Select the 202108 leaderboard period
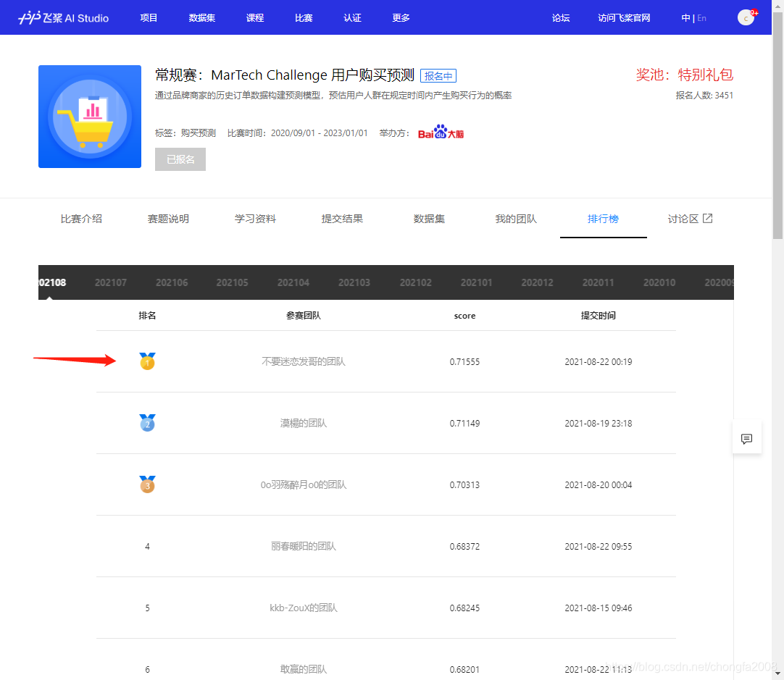 click(52, 282)
